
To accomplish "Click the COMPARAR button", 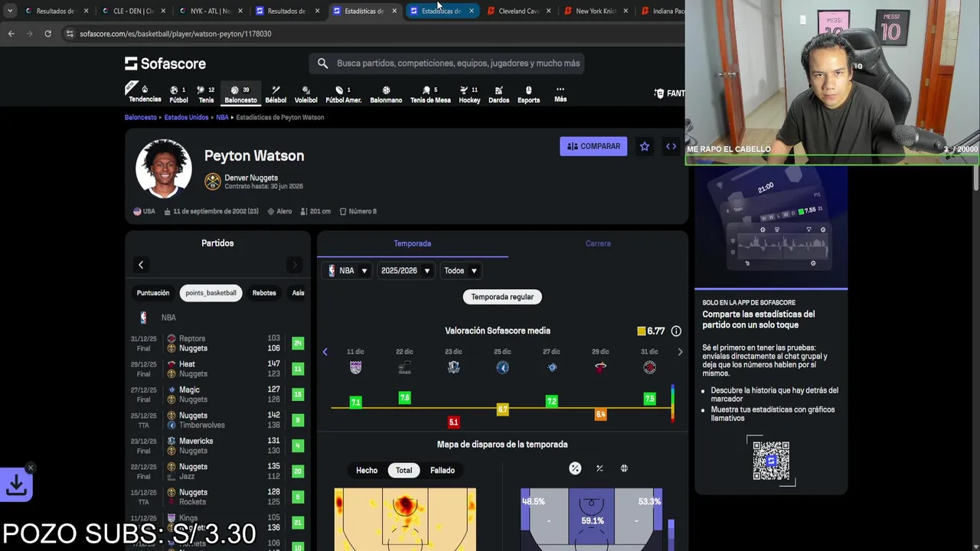I will tap(593, 146).
